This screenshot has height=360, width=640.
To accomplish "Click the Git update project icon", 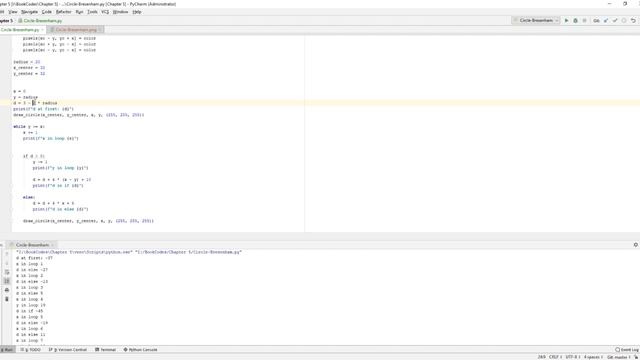I will (606, 20).
